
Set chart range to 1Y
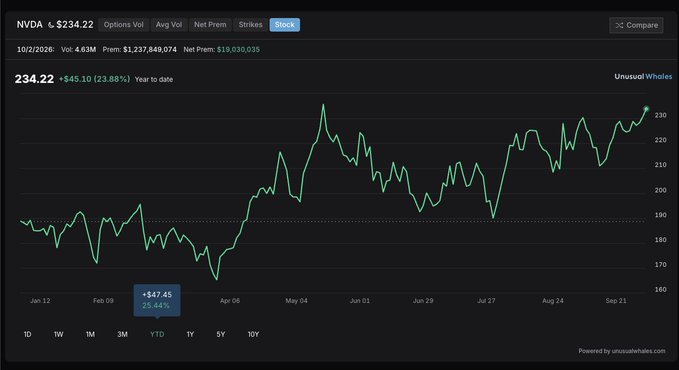(190, 334)
